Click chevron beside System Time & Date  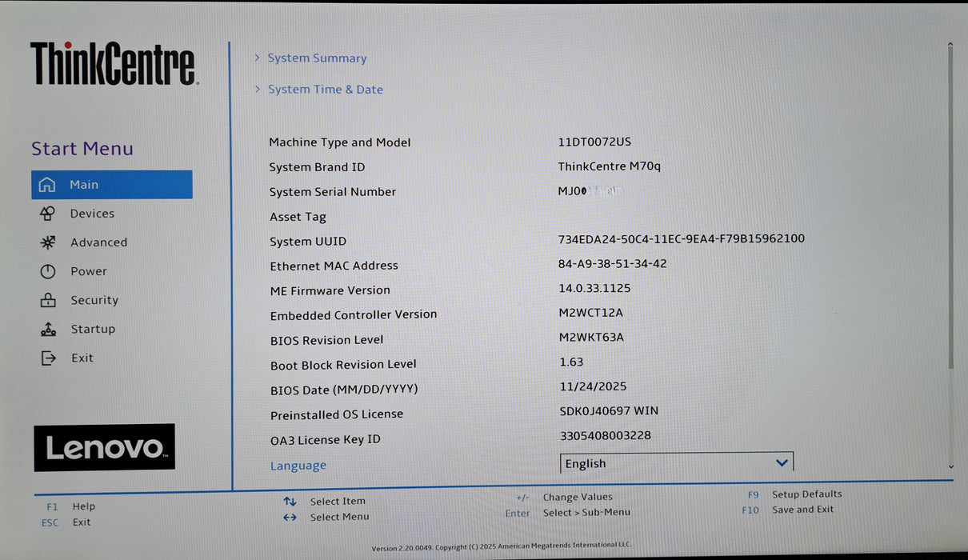click(258, 89)
